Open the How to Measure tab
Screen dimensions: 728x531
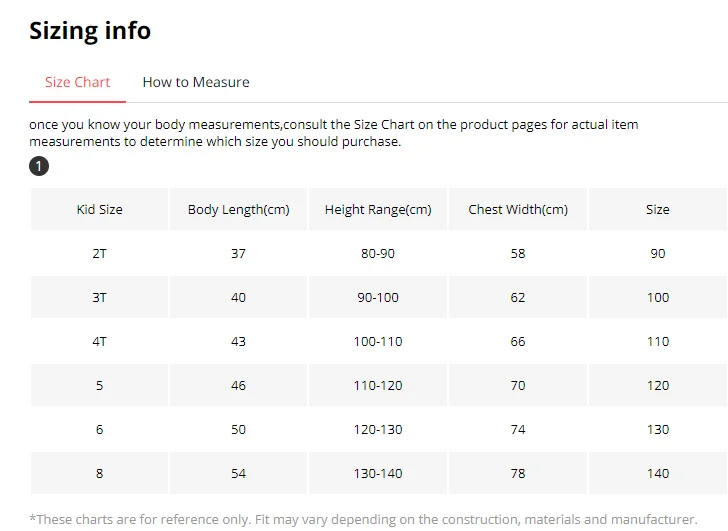click(x=196, y=82)
